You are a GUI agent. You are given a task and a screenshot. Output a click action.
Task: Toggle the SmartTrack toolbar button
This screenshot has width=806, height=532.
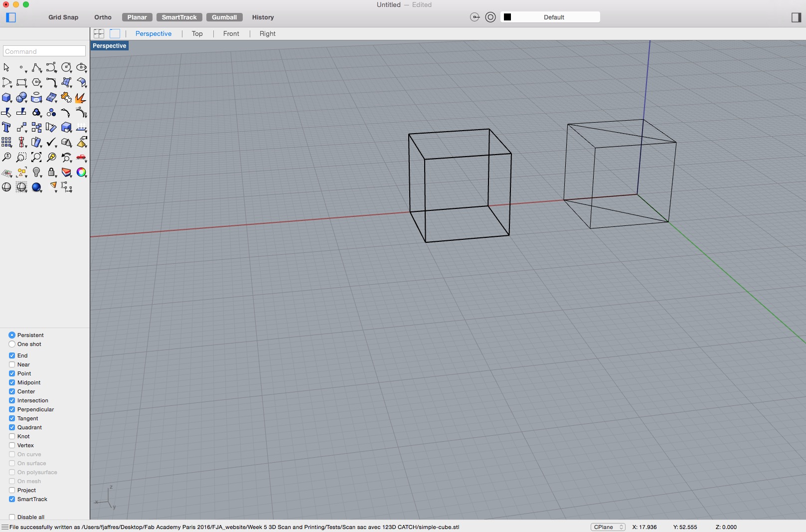179,17
